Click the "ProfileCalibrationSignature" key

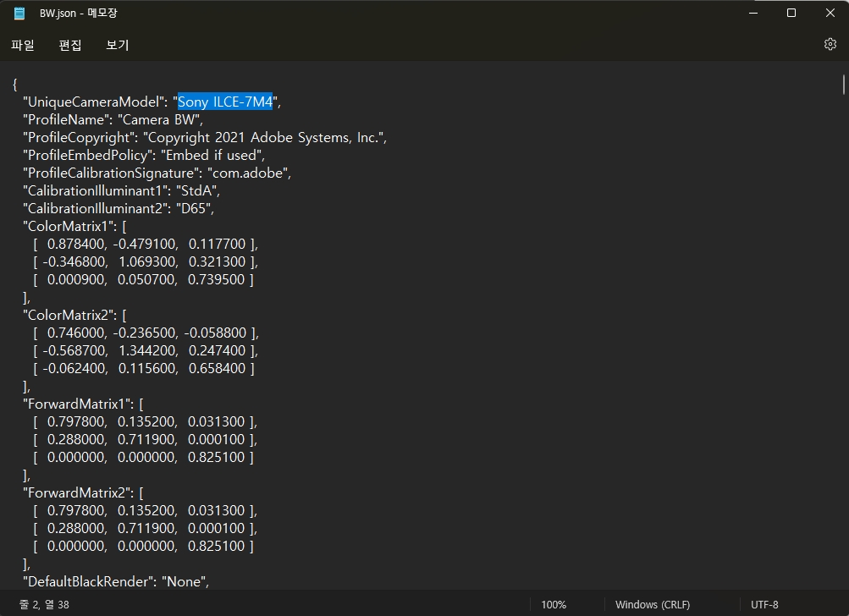110,173
